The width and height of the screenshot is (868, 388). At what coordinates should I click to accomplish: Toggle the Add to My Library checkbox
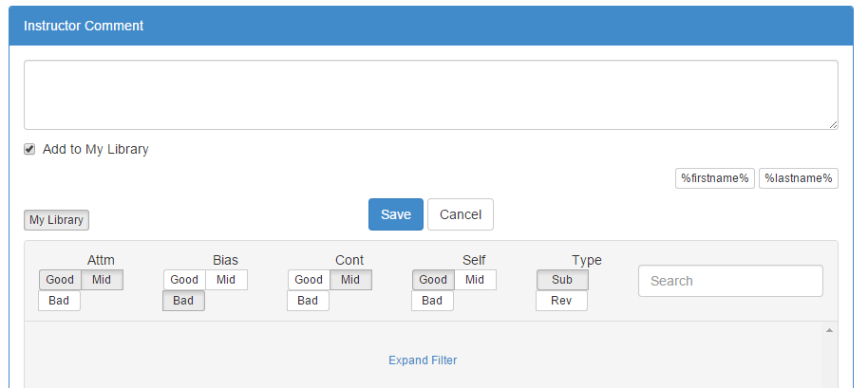pyautogui.click(x=29, y=149)
